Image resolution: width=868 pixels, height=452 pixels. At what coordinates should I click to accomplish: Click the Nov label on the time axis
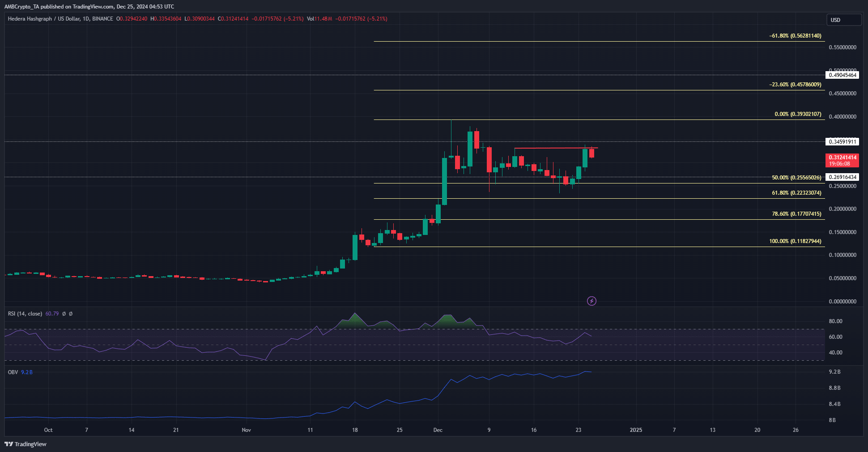tap(246, 430)
